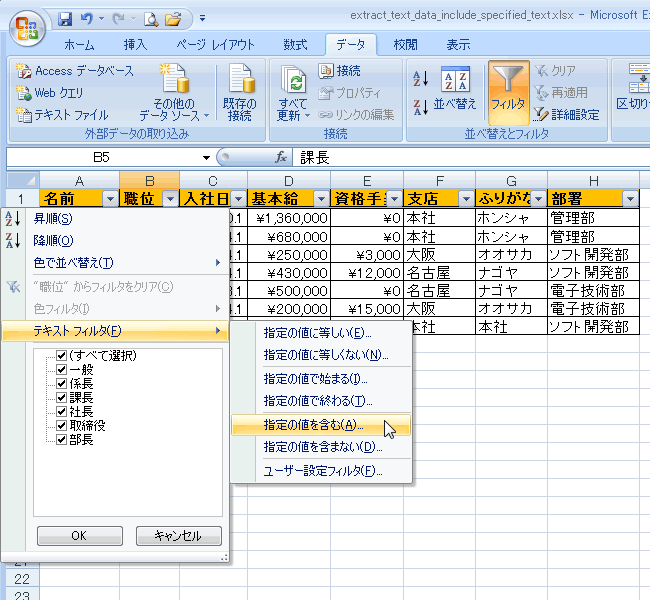650x600 pixels.
Task: Uncheck the 係長 checkbox
Action: point(61,384)
